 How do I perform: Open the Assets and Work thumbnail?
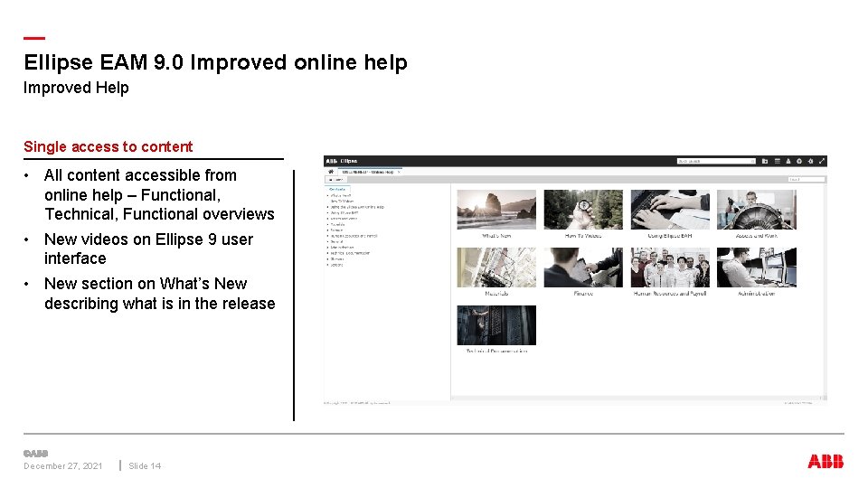[757, 210]
